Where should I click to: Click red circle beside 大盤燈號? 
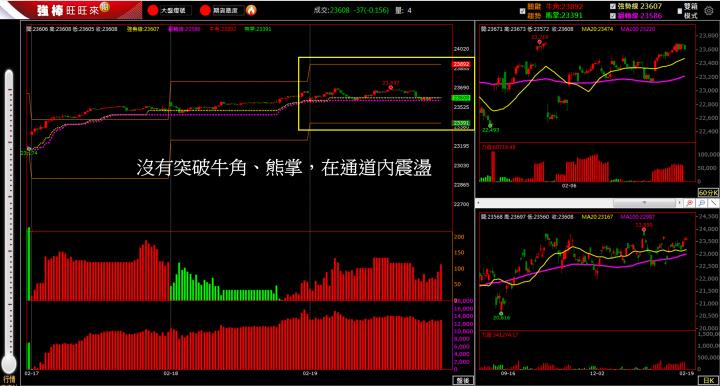tap(153, 10)
